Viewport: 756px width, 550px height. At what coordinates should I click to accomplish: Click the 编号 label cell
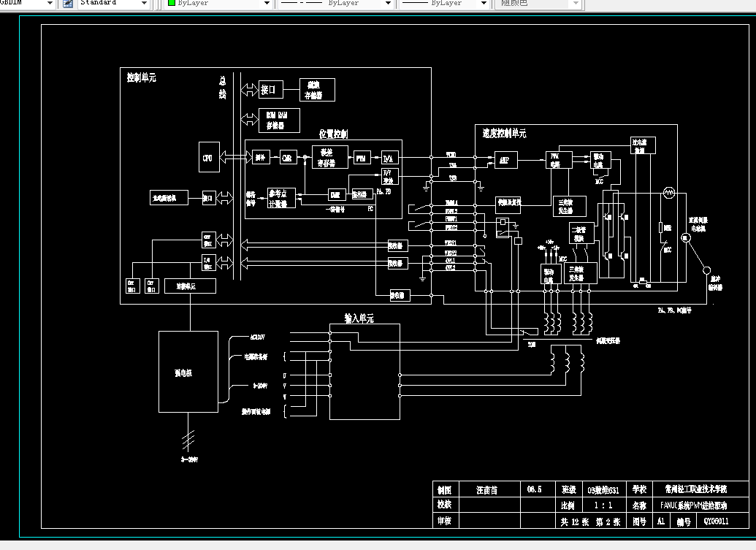[684, 522]
